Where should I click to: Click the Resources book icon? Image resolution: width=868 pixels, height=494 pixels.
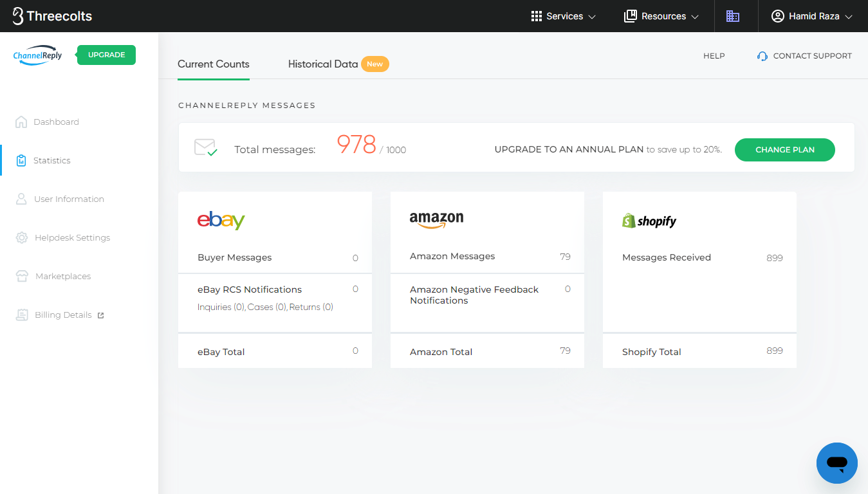click(630, 16)
